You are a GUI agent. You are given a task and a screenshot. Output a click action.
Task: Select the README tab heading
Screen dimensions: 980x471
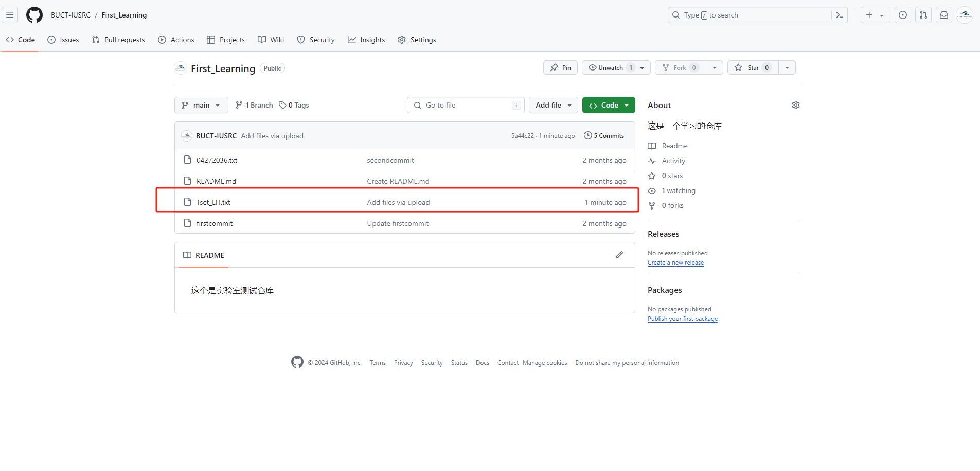(204, 255)
